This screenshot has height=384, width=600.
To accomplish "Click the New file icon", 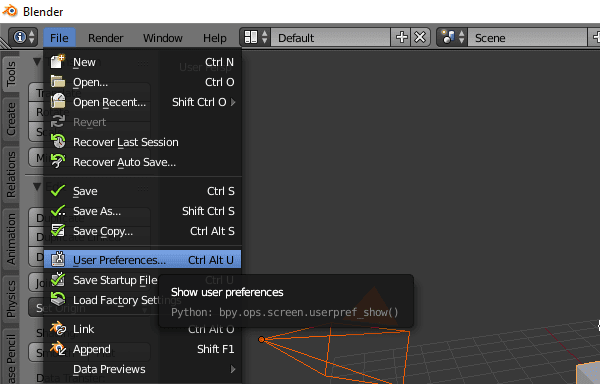I will pyautogui.click(x=58, y=62).
